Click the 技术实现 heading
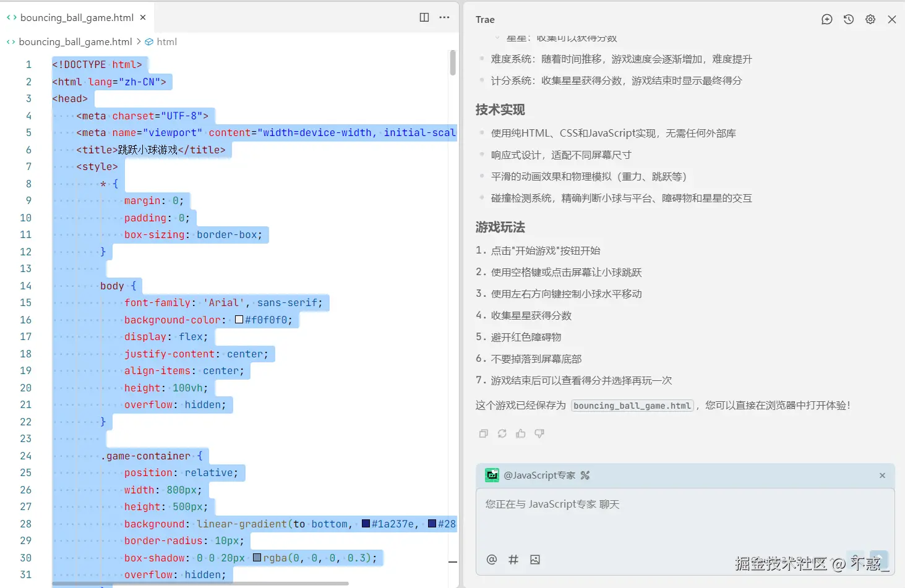Image resolution: width=905 pixels, height=588 pixels. point(500,109)
